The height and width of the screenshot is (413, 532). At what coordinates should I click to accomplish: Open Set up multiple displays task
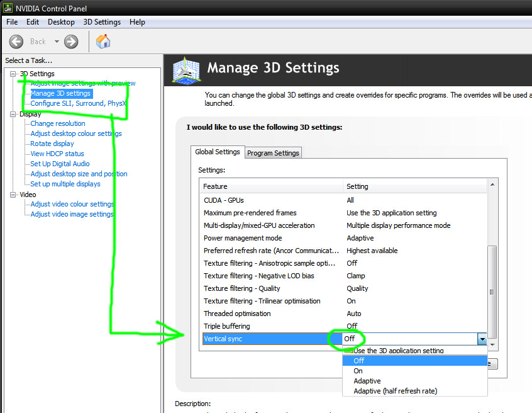65,184
